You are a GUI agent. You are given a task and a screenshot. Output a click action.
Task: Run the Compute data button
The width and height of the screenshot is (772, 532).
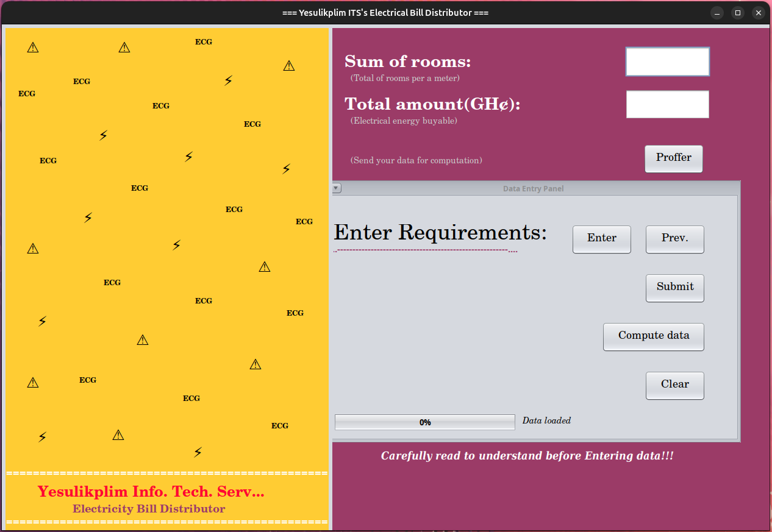653,336
